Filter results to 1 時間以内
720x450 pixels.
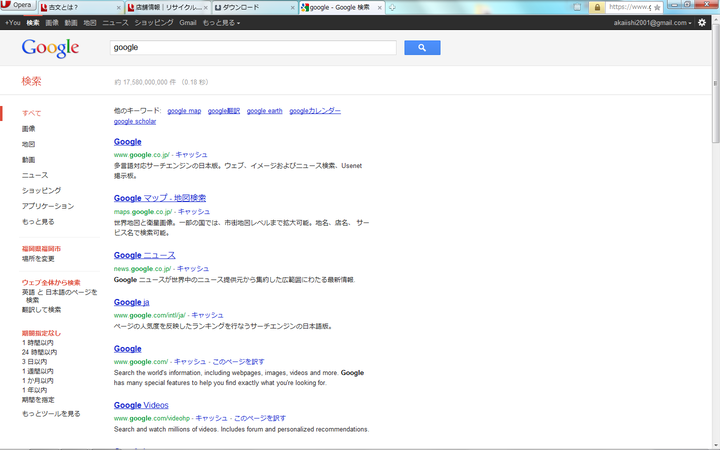[38, 343]
